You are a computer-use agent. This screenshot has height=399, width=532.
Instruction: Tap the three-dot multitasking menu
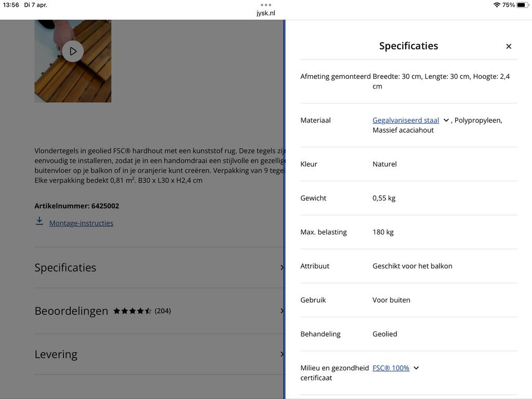(x=265, y=5)
